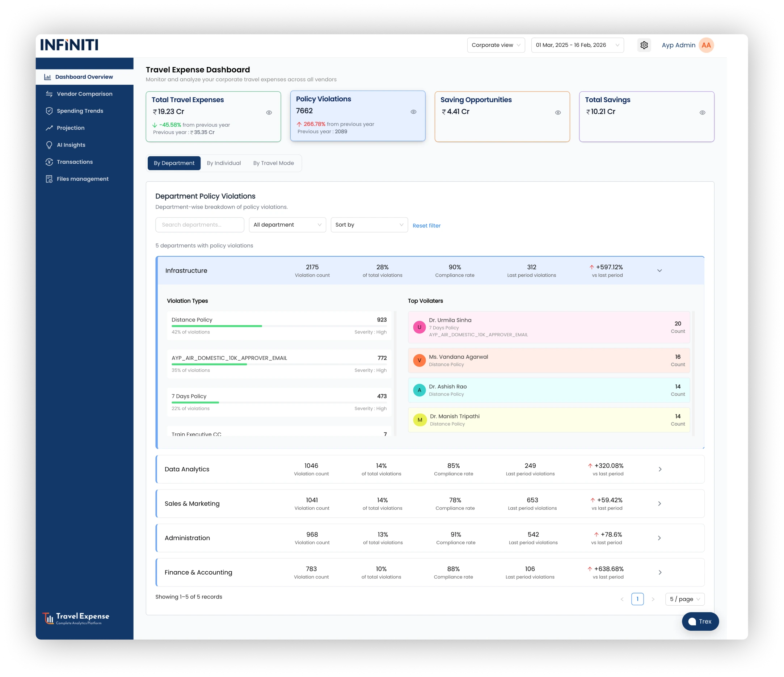The width and height of the screenshot is (784, 677).
Task: Open the Corporate view dropdown
Action: click(x=496, y=45)
